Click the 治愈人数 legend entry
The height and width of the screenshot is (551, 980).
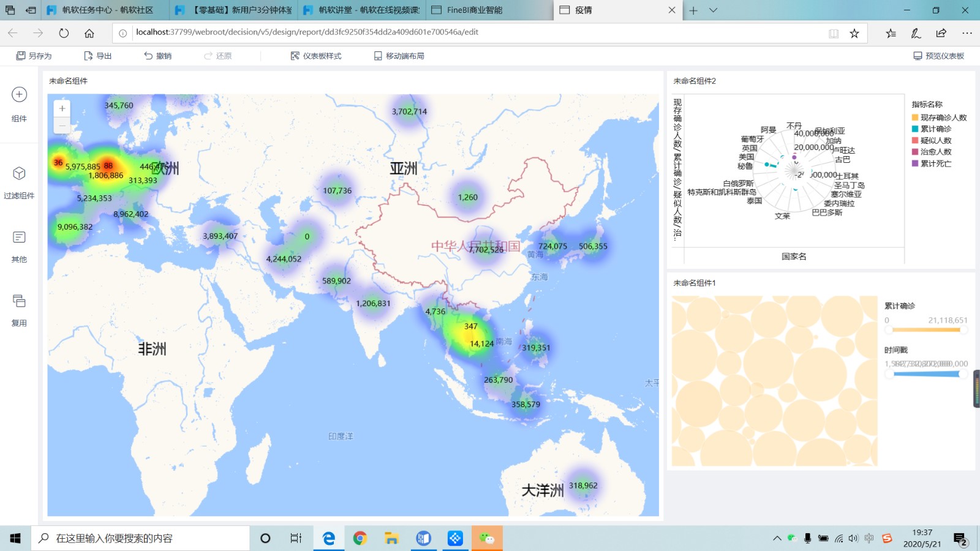pos(932,152)
